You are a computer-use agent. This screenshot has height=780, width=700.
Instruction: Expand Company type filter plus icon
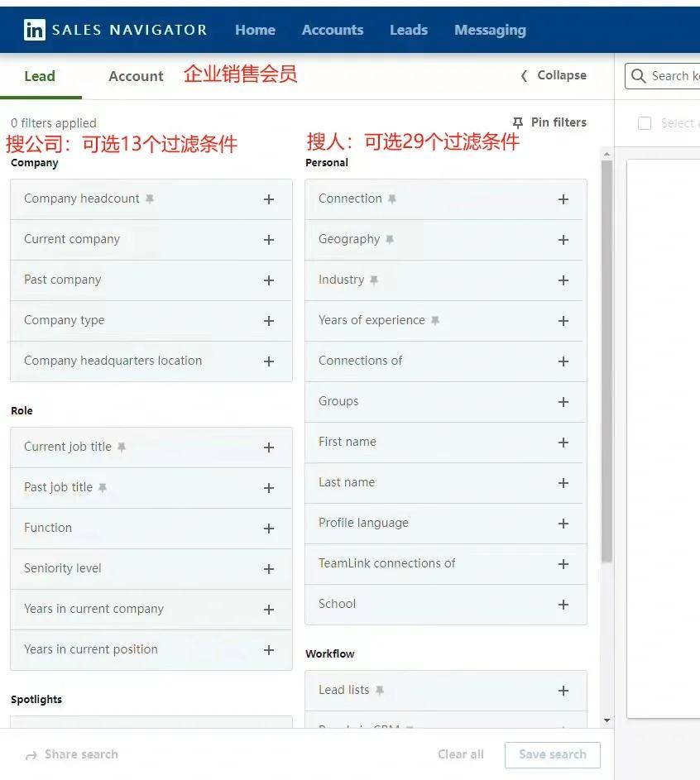tap(269, 321)
